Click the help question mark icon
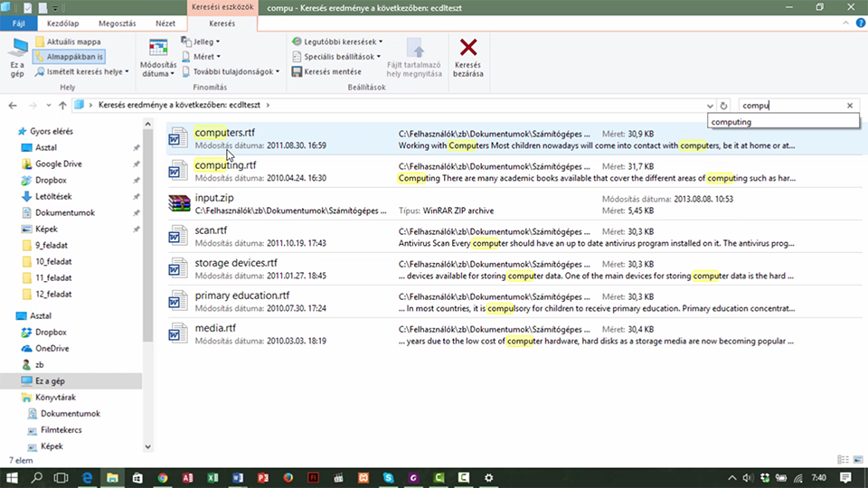 [x=860, y=23]
